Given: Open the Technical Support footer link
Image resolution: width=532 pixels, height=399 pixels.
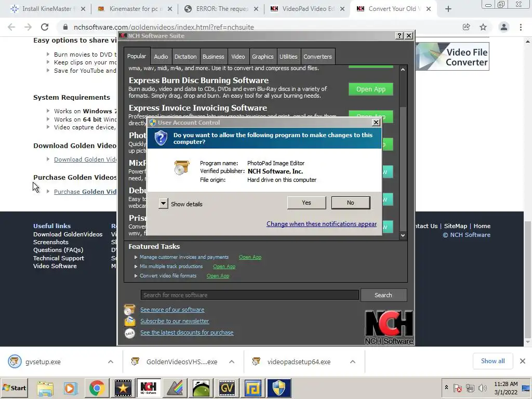Looking at the screenshot, I should (x=59, y=258).
